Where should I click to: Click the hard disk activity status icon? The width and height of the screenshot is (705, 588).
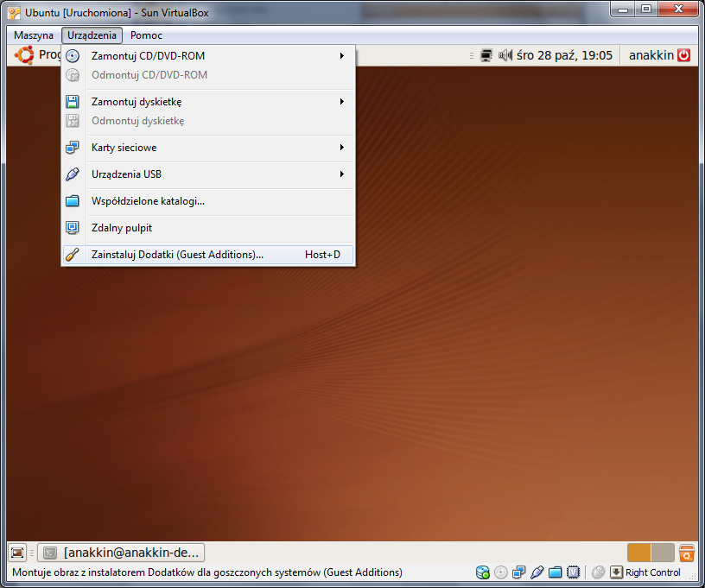pyautogui.click(x=482, y=572)
